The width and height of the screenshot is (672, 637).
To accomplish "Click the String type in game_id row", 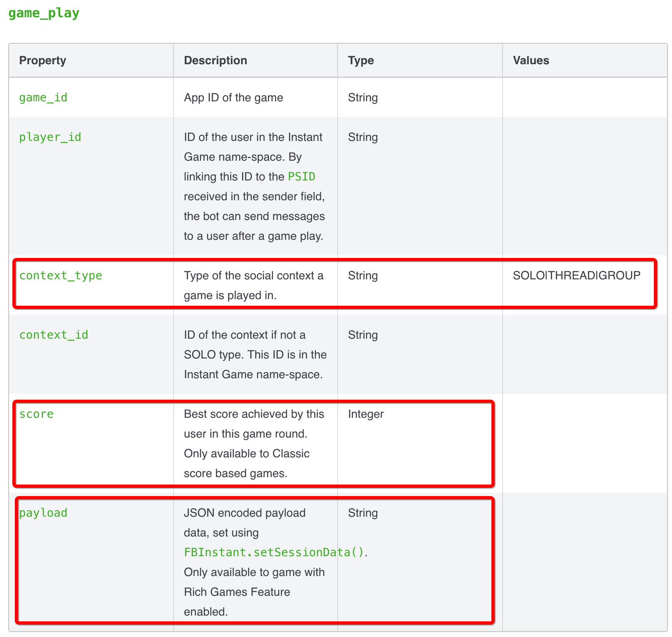I will pos(363,98).
